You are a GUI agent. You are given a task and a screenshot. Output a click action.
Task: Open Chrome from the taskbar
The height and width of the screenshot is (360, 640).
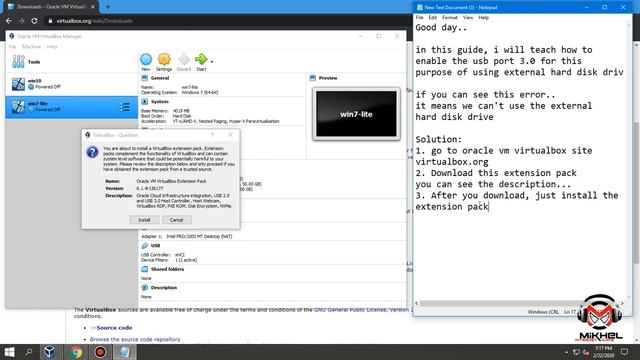76,352
